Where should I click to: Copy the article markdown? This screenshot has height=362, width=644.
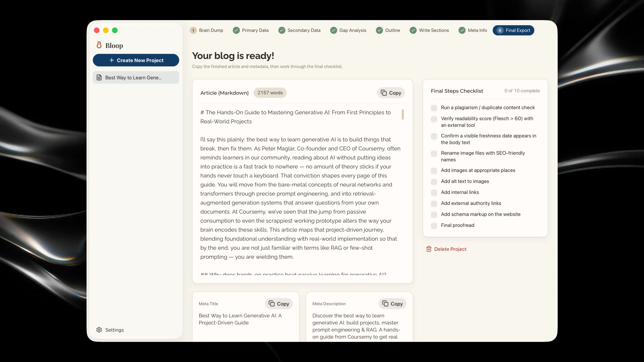point(391,93)
